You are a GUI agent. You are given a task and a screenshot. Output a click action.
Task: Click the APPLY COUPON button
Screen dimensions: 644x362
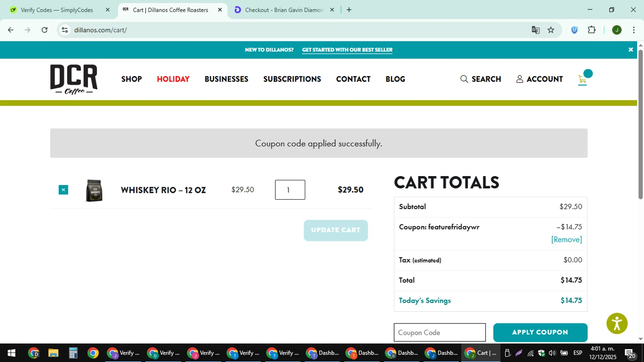coord(540,332)
